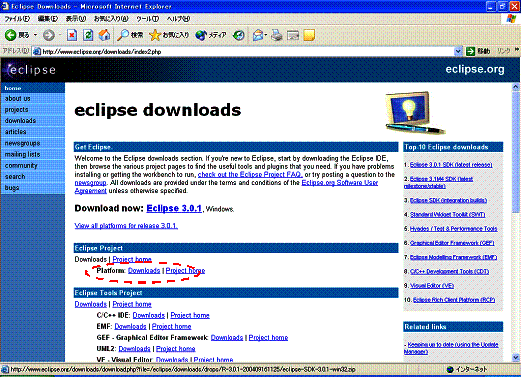Screen dimensions: 523x378
Task: Open Standard Widget Toolkit (SWT) link
Action: coord(447,215)
